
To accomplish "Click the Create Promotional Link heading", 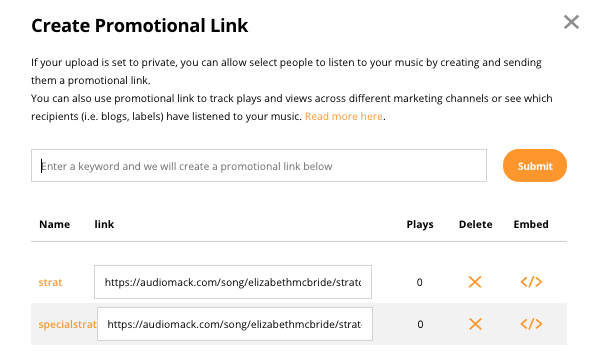I will pos(139,25).
